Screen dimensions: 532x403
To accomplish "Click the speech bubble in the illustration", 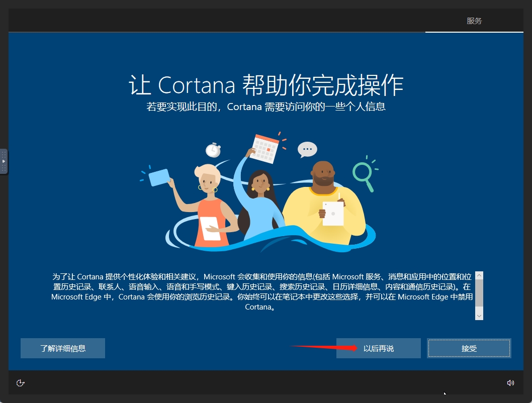I will pos(306,149).
